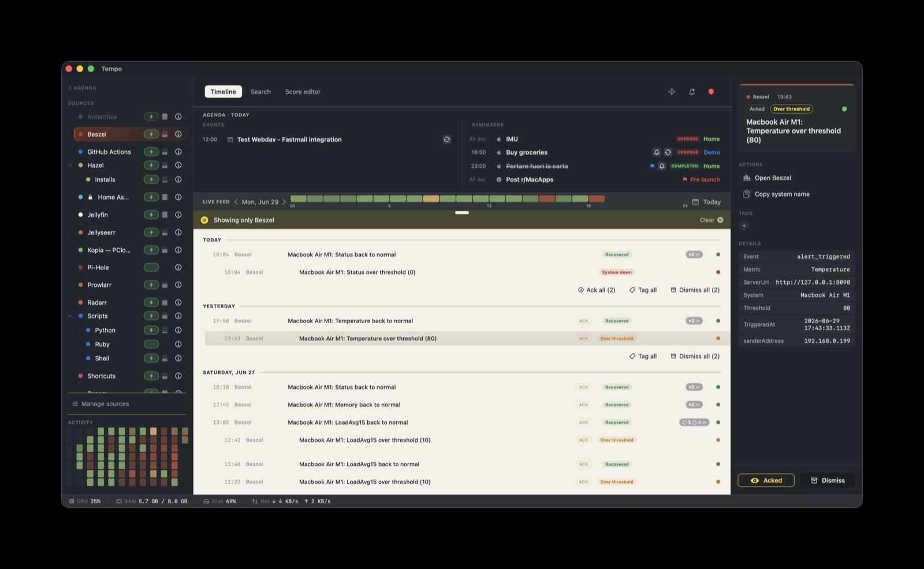Click the Disk usage indicator in status bar
Screen dimensions: 924x569
click(x=220, y=501)
